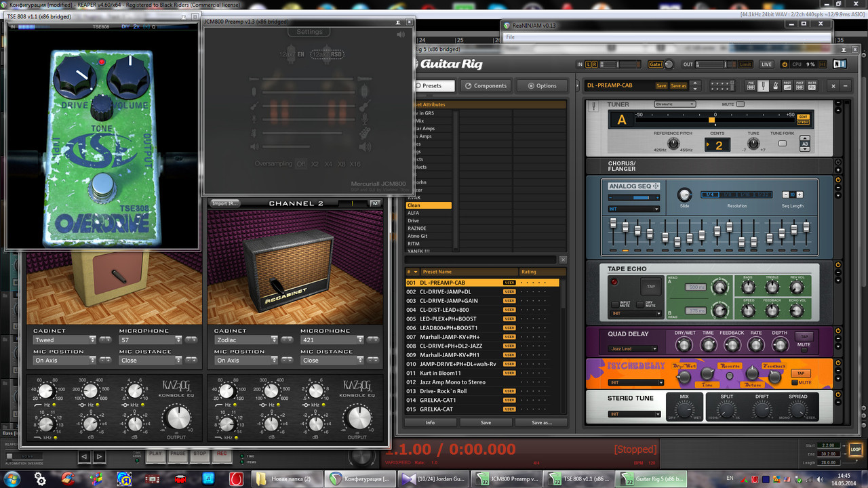Switch to the Options tab in Guitar Rig
Image resolution: width=868 pixels, height=488 pixels.
[542, 86]
